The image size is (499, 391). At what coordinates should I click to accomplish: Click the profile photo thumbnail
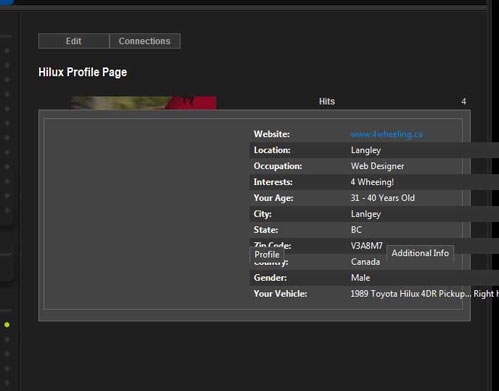[x=143, y=103]
